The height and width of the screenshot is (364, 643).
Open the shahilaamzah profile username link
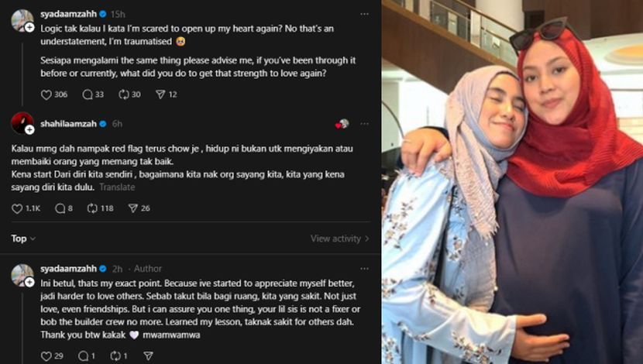(68, 124)
